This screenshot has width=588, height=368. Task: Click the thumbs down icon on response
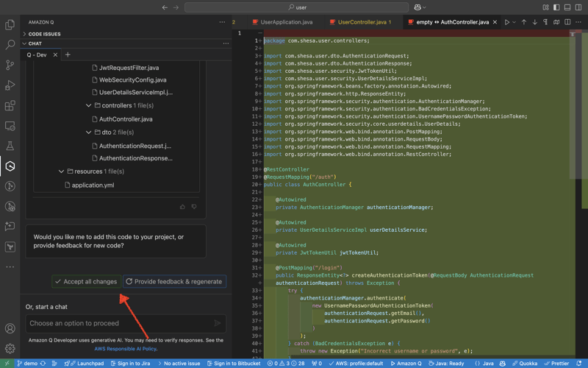point(194,207)
